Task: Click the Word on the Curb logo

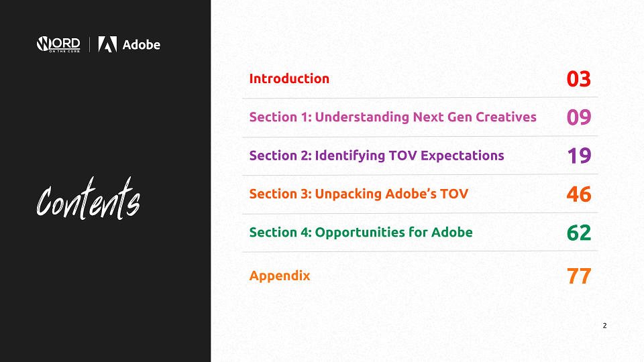Action: click(x=58, y=44)
